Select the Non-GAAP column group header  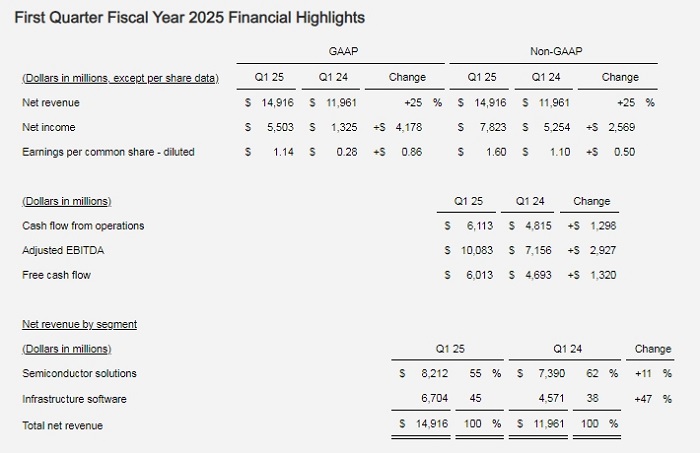click(x=558, y=49)
